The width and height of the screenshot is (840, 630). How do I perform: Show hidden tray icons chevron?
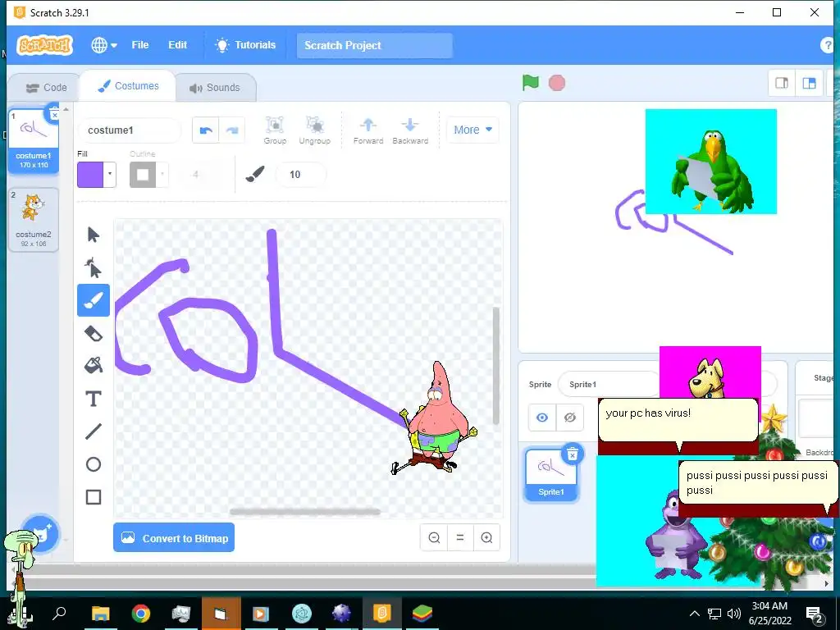[694, 614]
